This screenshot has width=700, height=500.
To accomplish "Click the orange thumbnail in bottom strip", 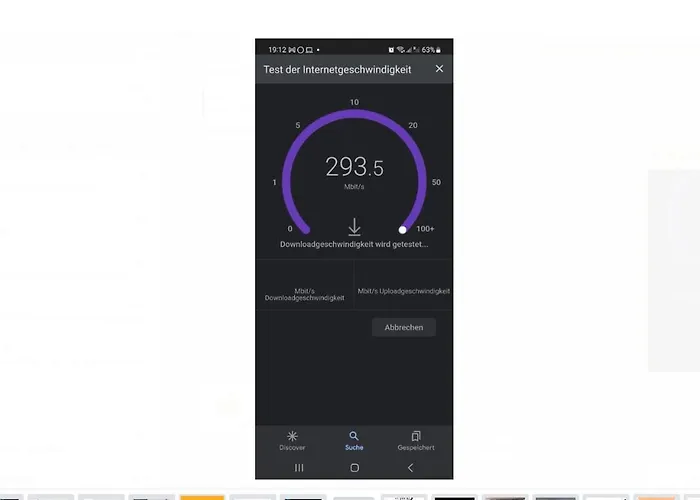I will click(202, 497).
